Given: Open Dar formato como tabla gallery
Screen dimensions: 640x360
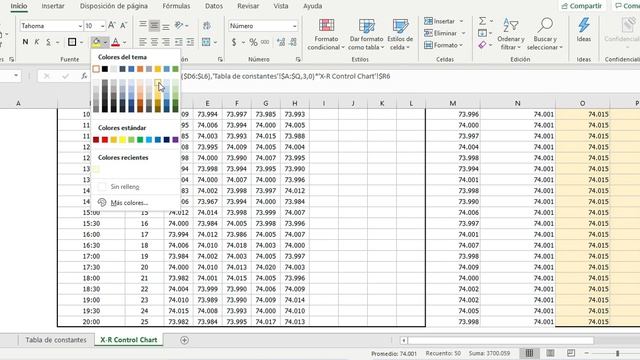Looking at the screenshot, I should coord(366,34).
